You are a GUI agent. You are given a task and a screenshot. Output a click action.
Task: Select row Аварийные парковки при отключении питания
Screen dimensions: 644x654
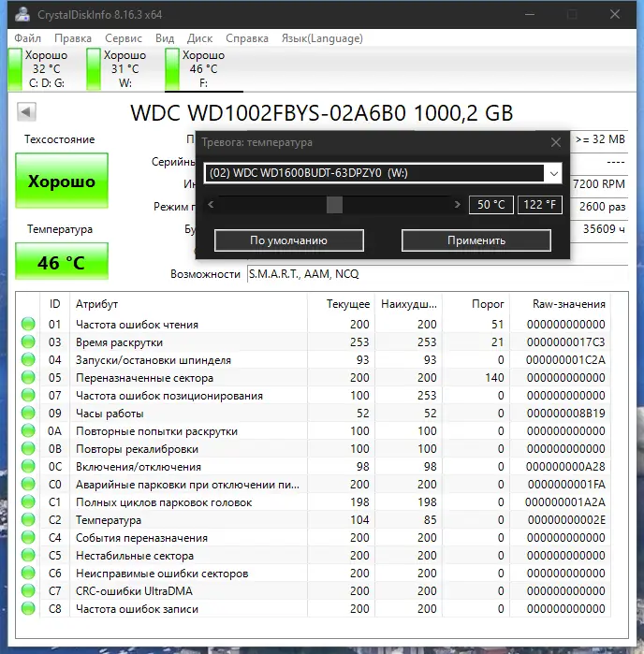pyautogui.click(x=314, y=485)
